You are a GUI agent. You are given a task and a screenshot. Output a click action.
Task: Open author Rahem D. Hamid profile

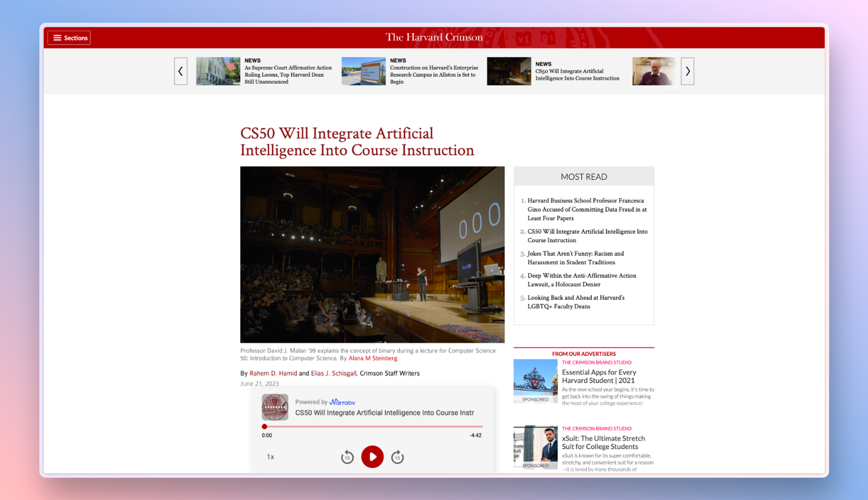(x=273, y=373)
